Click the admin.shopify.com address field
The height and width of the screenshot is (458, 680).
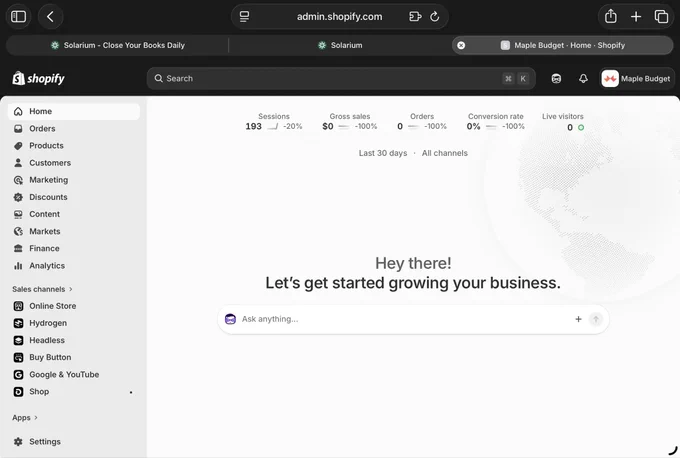click(340, 16)
